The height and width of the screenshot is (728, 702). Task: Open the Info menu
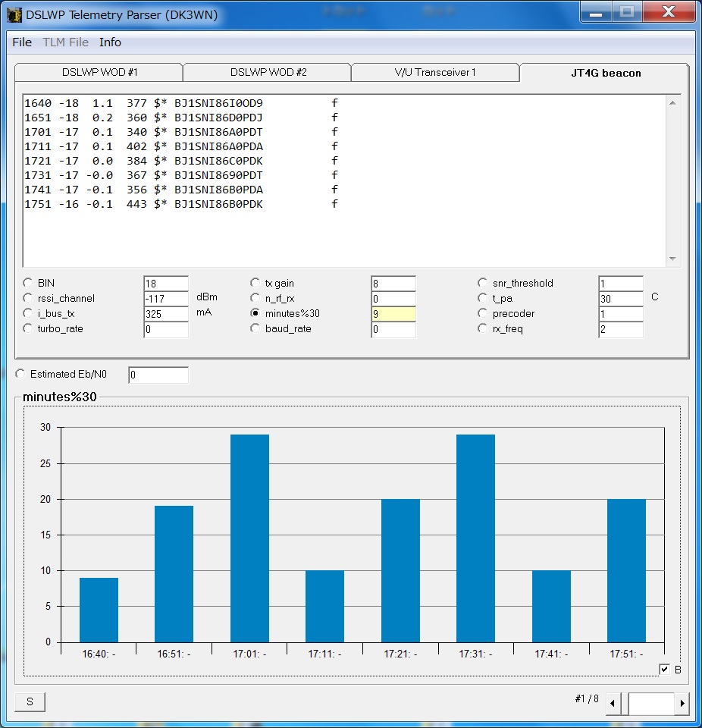click(x=110, y=42)
